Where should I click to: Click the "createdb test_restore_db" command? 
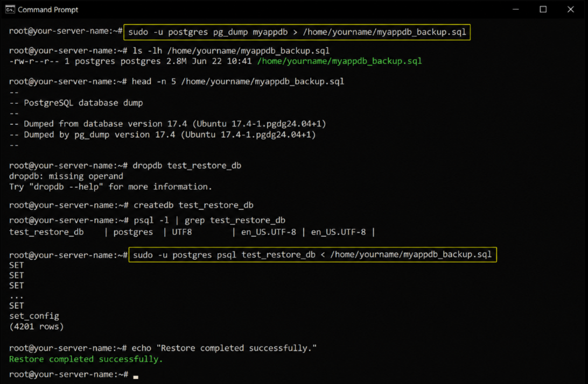click(193, 205)
